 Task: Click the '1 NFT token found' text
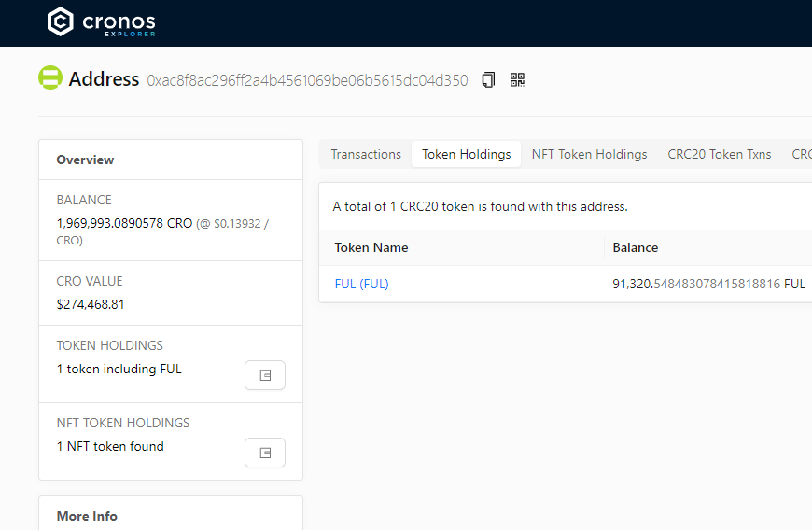[110, 446]
